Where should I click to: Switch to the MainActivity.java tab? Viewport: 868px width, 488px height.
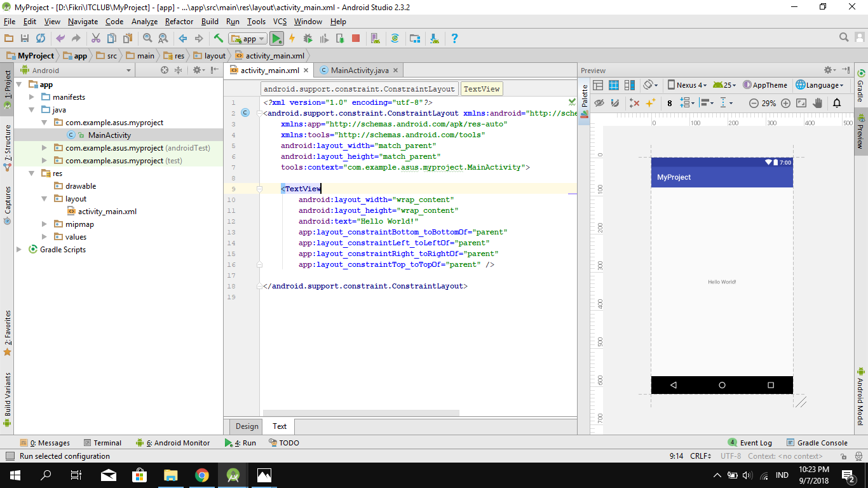[359, 70]
